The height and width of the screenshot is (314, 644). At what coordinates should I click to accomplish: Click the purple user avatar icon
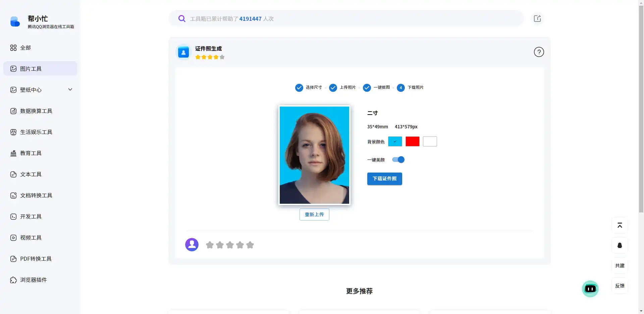(192, 245)
